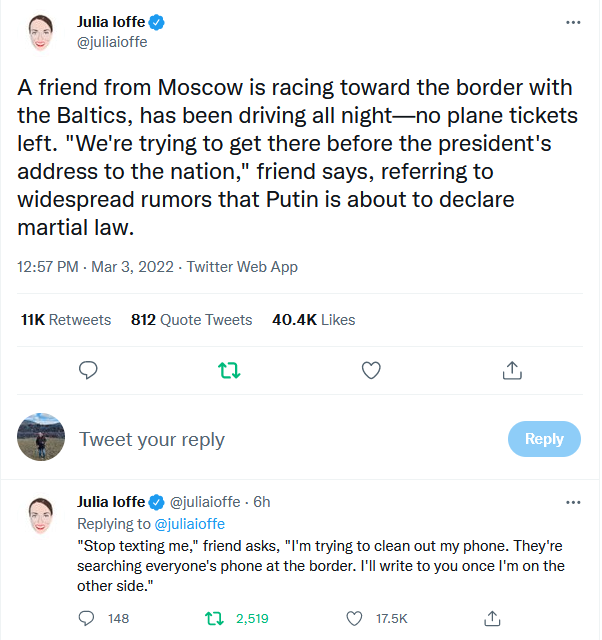This screenshot has height=640, width=602.
Task: Click the verified badge next to Julia Ioffe
Action: coord(158,21)
